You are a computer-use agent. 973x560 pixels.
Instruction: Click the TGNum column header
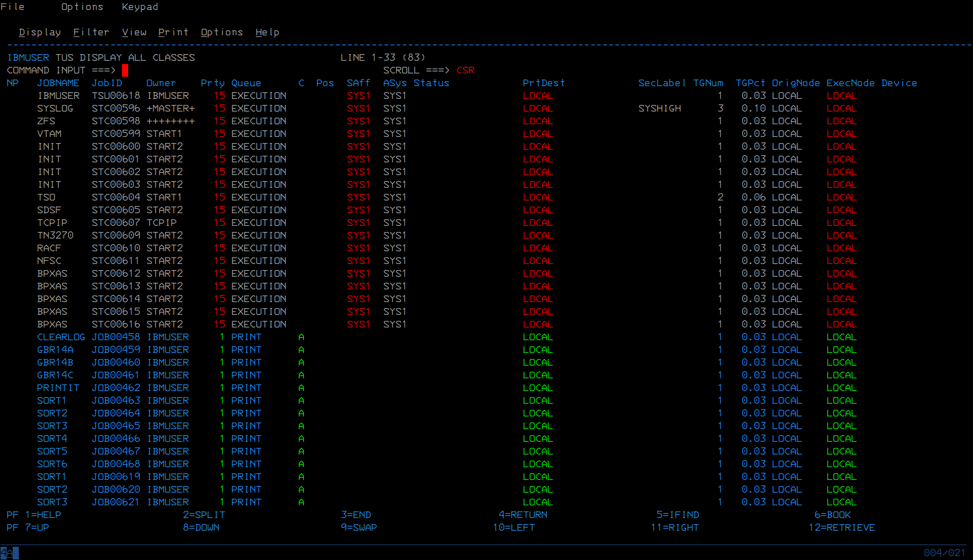[708, 83]
